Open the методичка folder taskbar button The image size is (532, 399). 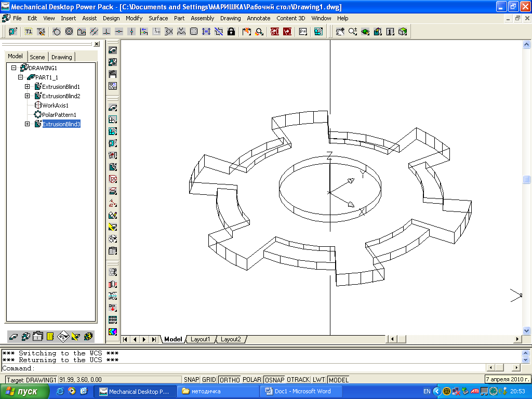point(218,391)
